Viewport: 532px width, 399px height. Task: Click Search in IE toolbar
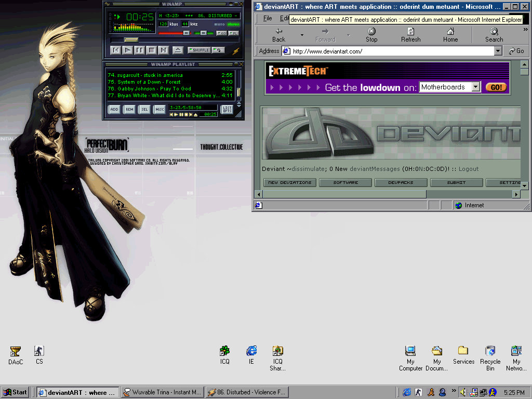point(494,35)
